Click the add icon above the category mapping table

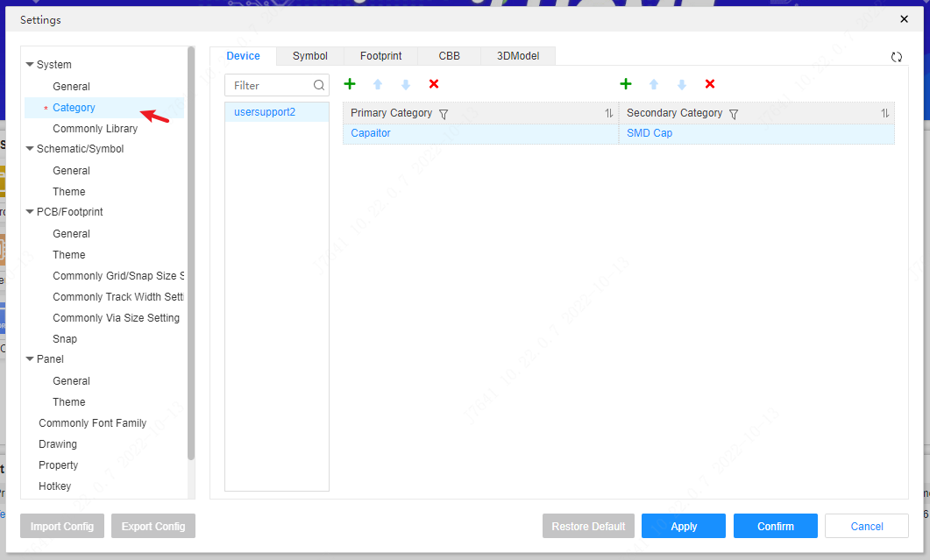click(626, 84)
